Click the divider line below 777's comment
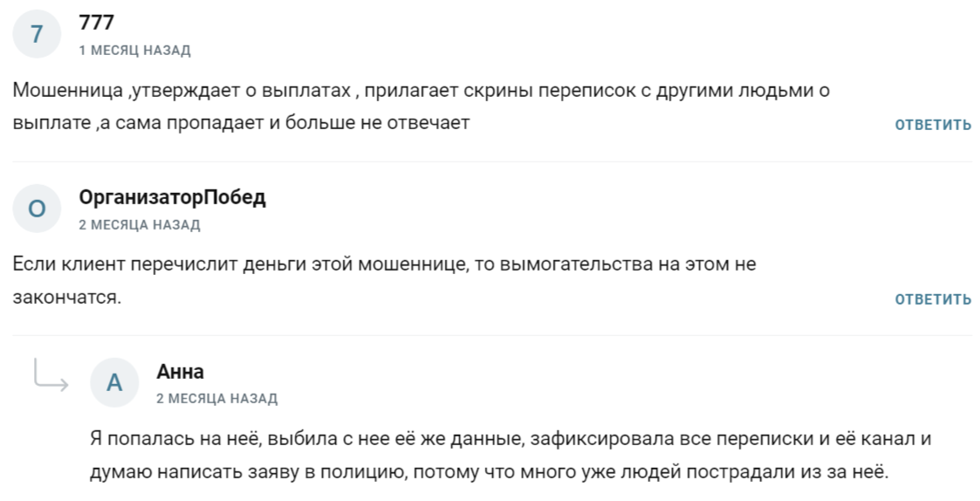Image resolution: width=980 pixels, height=501 pixels. point(492,161)
